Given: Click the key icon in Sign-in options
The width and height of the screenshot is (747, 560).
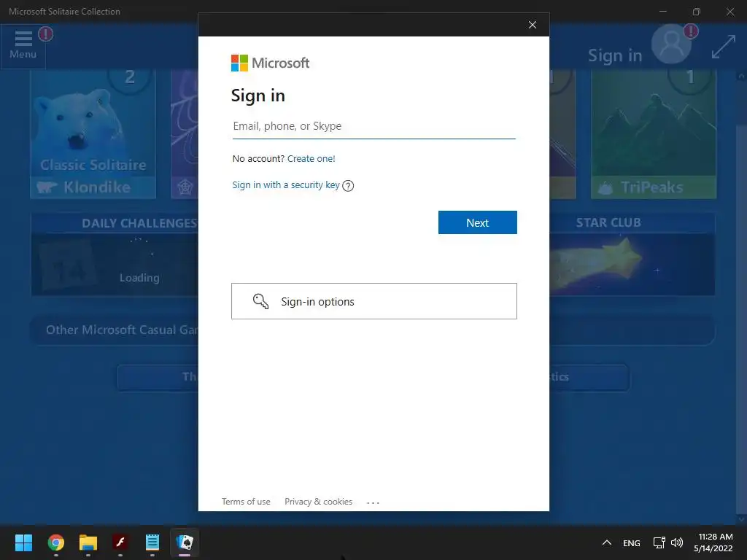Looking at the screenshot, I should [x=260, y=301].
